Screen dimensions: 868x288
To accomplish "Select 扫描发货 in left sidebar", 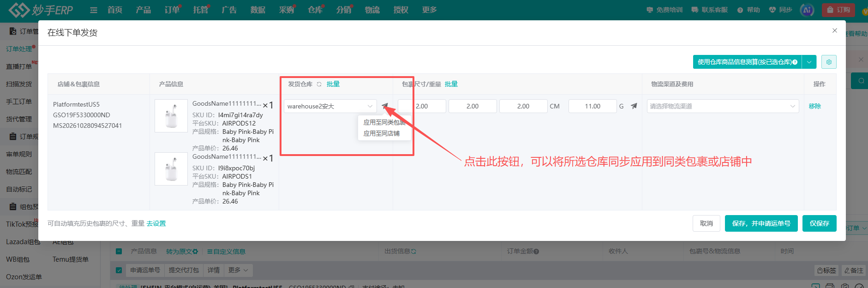I will (x=19, y=84).
